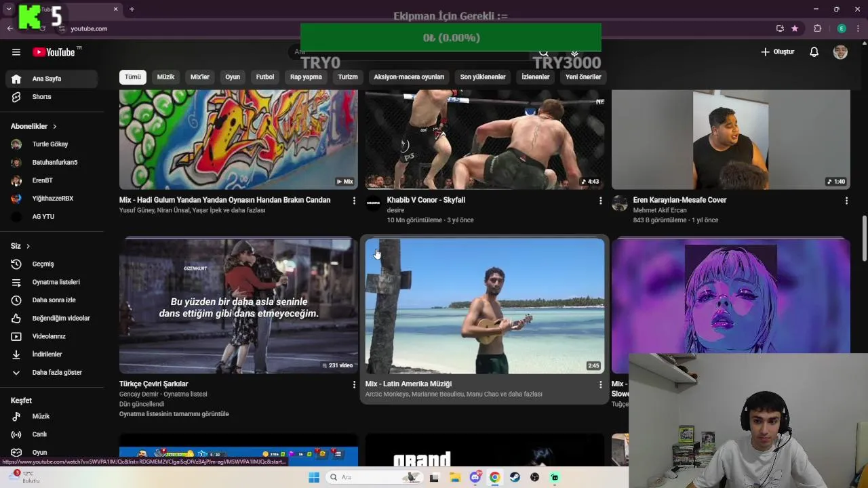
Task: Open Batuhanfurkan5 channel subscription
Action: [x=52, y=163]
